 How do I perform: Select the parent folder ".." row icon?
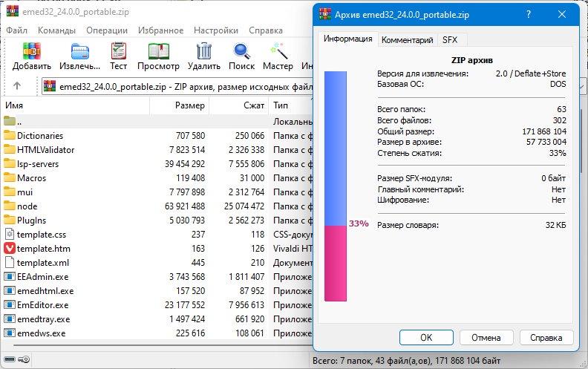pyautogui.click(x=10, y=121)
